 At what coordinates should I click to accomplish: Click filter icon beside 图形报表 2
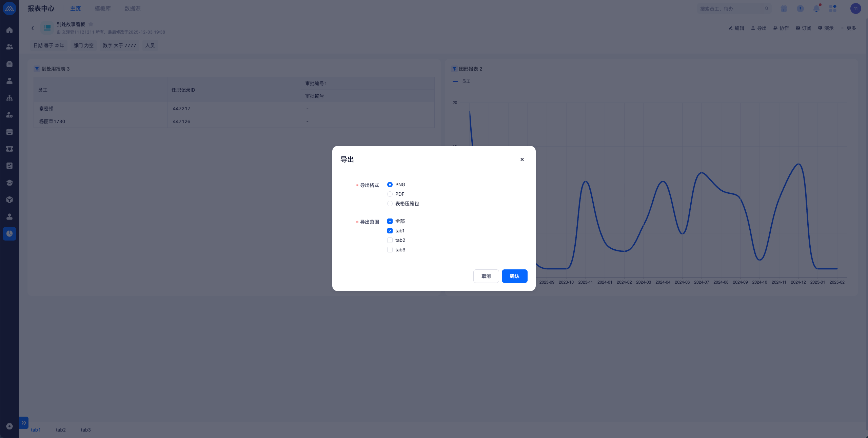click(x=454, y=69)
